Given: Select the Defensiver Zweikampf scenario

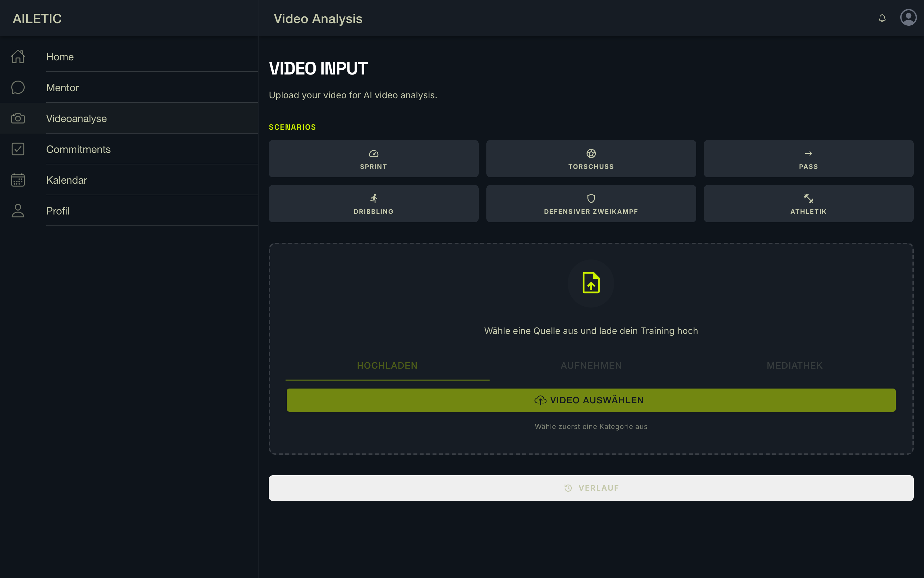Looking at the screenshot, I should pyautogui.click(x=591, y=204).
